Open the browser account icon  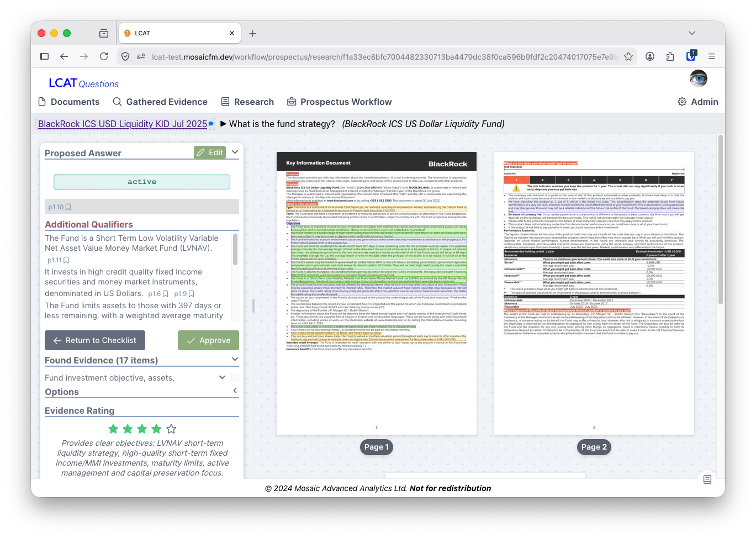tap(650, 56)
